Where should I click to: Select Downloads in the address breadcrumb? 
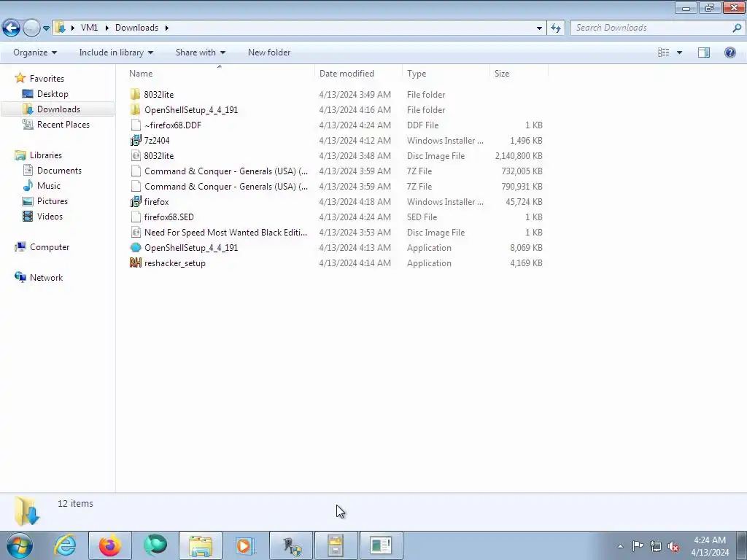pos(136,28)
